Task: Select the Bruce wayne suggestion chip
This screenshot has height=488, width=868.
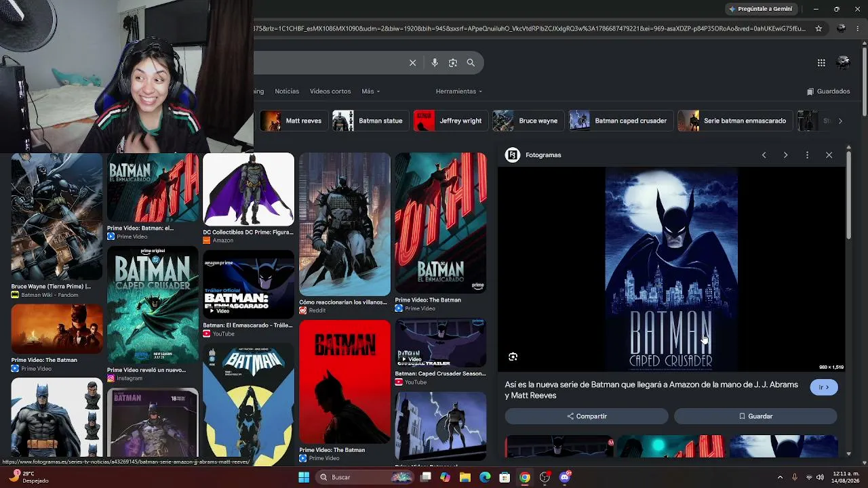Action: click(528, 121)
